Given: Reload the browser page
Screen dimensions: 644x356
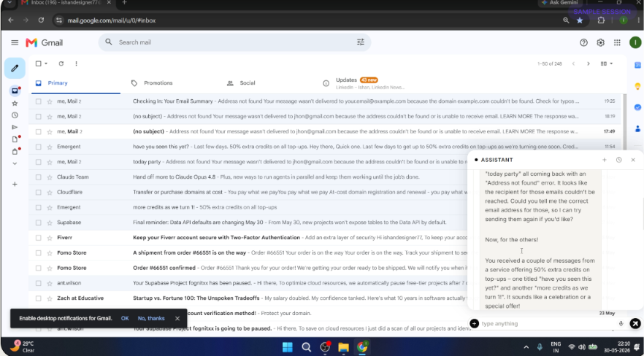Looking at the screenshot, I should 41,20.
